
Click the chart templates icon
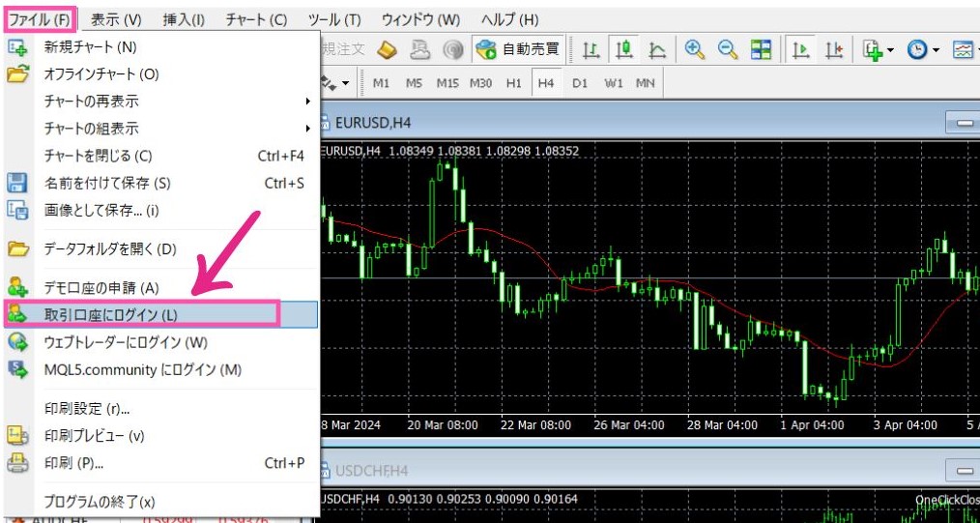[964, 49]
